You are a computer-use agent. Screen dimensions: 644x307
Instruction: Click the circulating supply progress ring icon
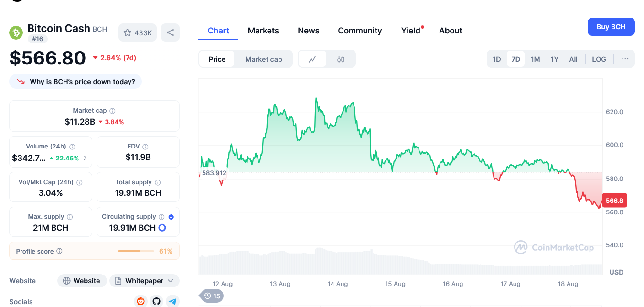162,228
